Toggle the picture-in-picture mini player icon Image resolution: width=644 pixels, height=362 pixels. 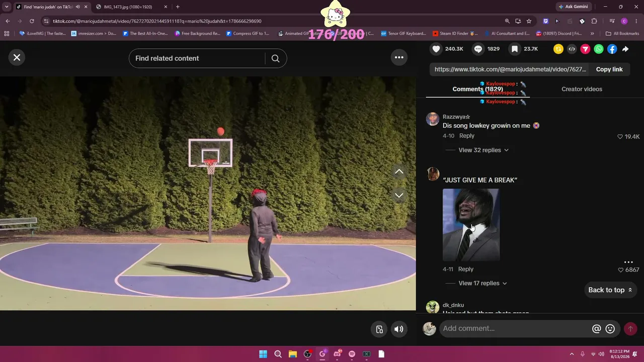379,329
